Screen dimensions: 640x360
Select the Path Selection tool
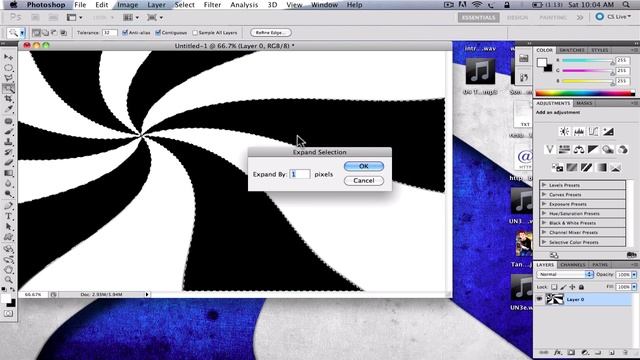tap(8, 227)
